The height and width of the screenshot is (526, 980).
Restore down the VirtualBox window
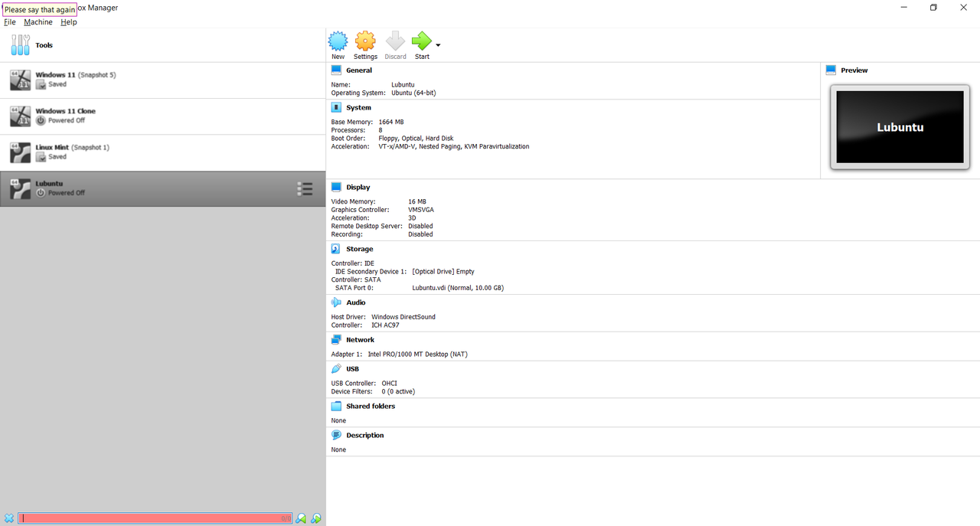[933, 8]
